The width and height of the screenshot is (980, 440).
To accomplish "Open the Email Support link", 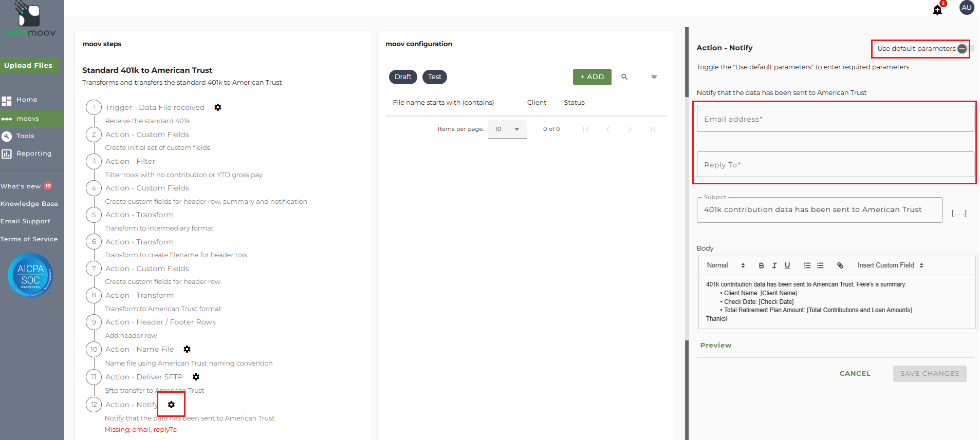I will [x=26, y=221].
